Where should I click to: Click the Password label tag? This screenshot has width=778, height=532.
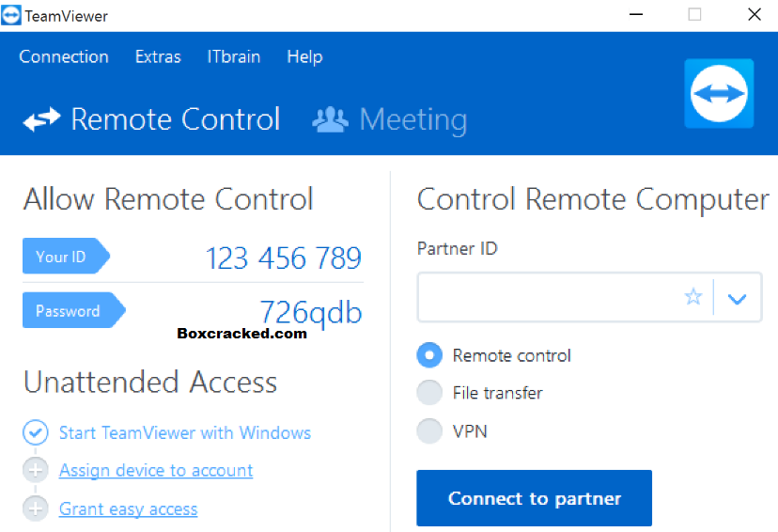73,310
